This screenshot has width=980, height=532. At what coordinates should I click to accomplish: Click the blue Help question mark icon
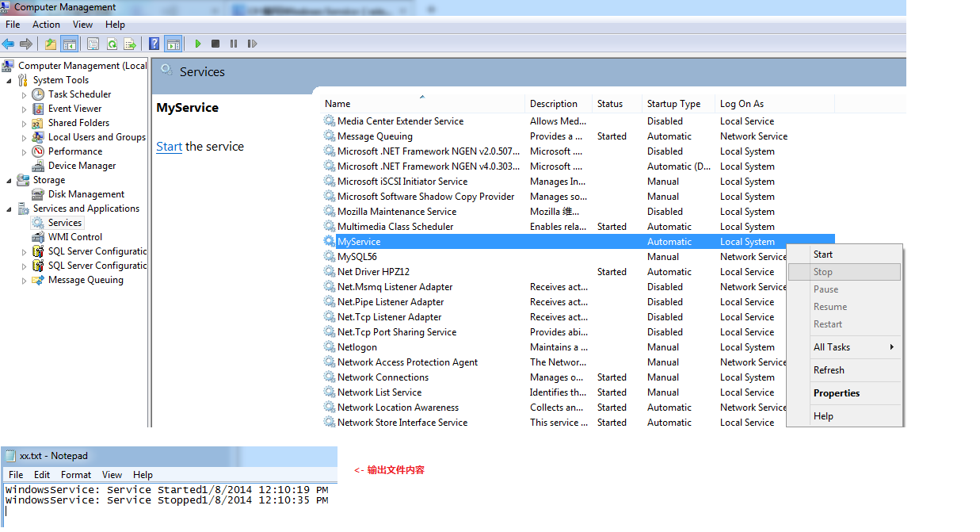[x=154, y=44]
